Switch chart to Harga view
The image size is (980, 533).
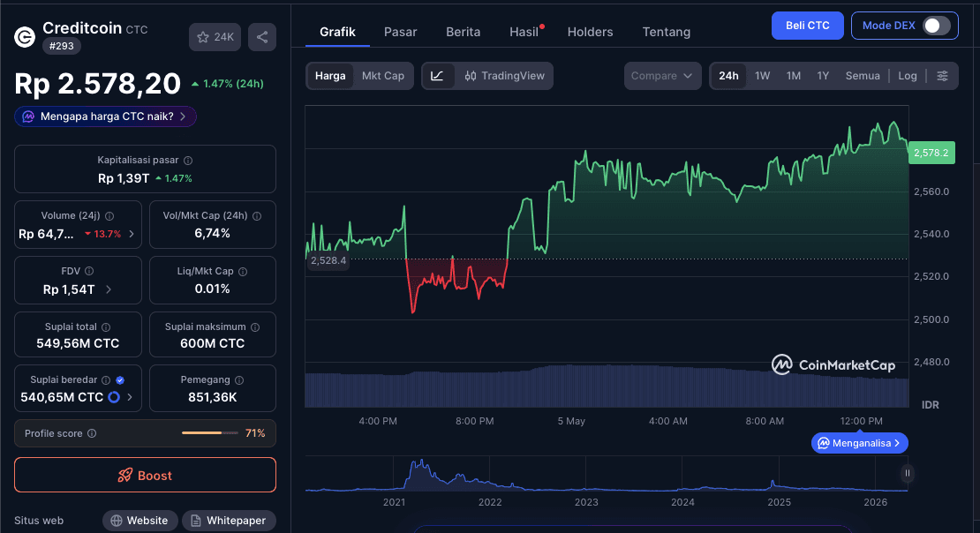tap(330, 76)
